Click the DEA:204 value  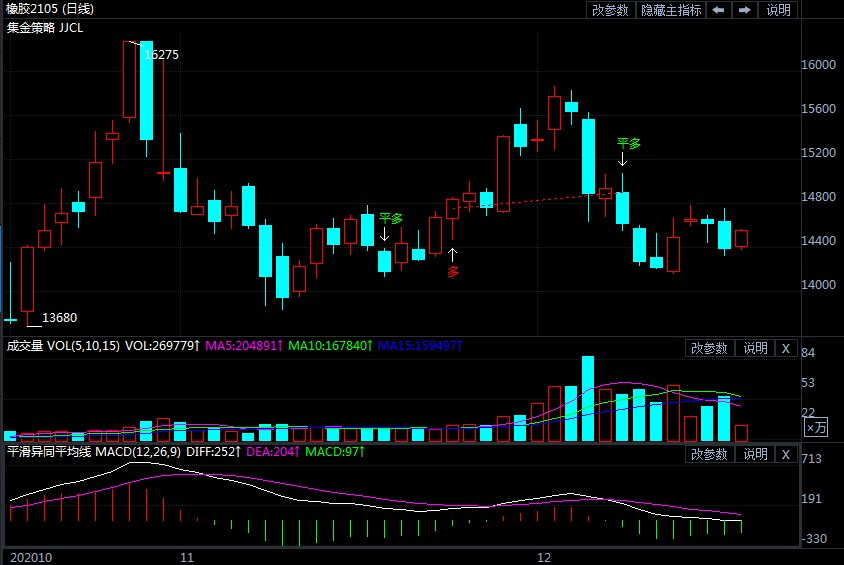272,451
